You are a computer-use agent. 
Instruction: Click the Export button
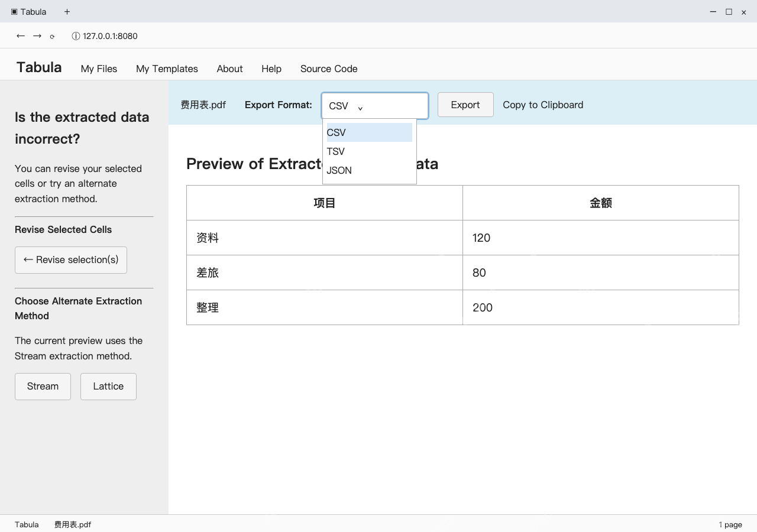click(x=465, y=105)
